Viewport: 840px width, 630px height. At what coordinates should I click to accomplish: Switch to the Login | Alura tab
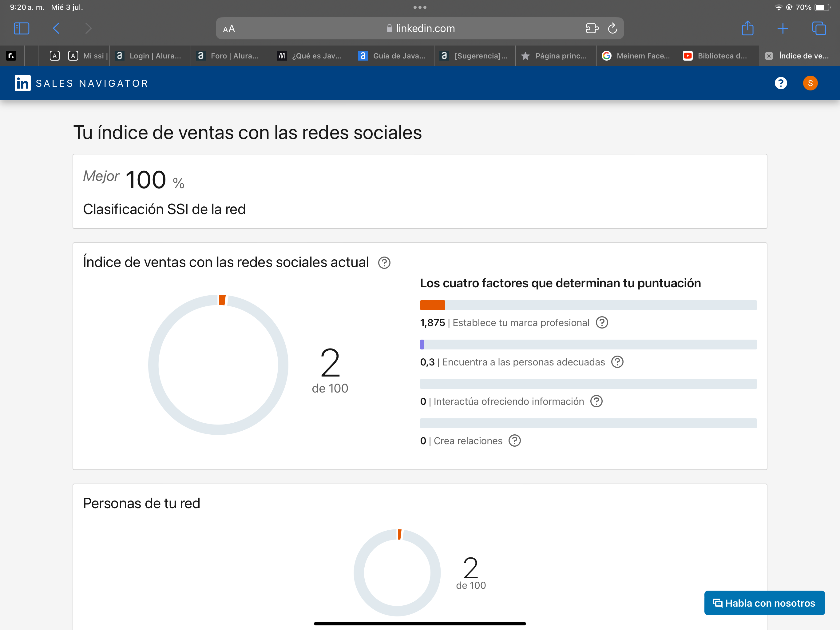pyautogui.click(x=150, y=56)
